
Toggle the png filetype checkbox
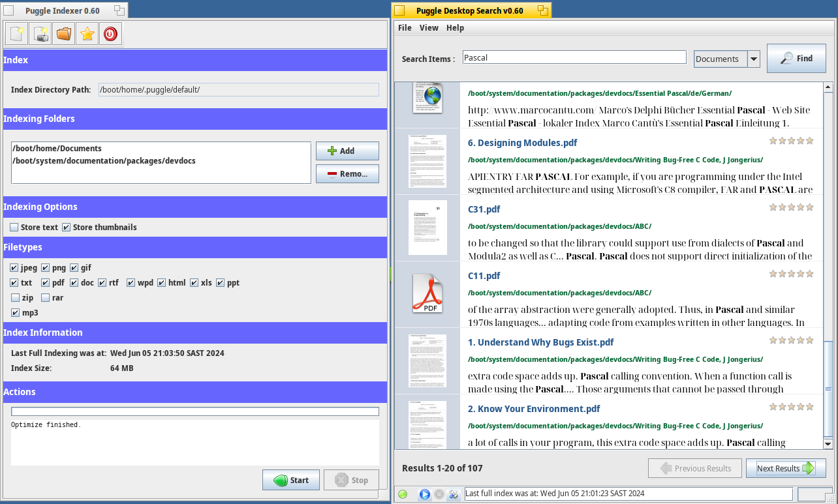(x=46, y=268)
